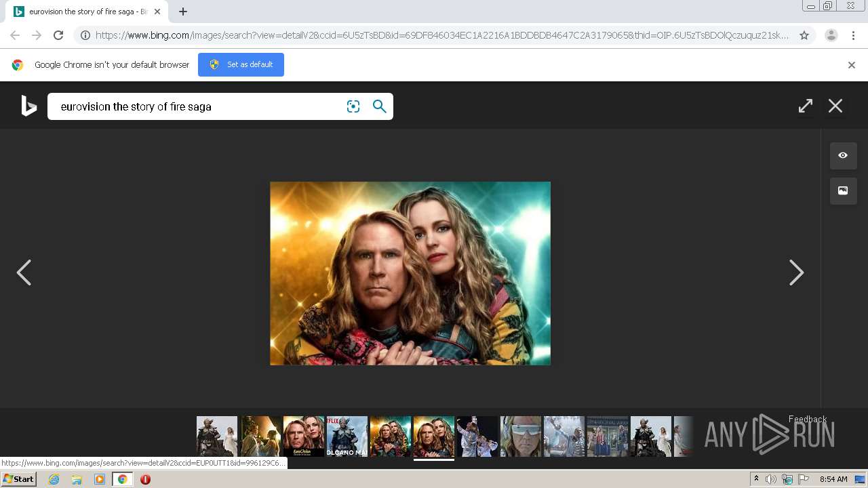Dismiss the default browser notification bar
The height and width of the screenshot is (488, 868).
852,65
